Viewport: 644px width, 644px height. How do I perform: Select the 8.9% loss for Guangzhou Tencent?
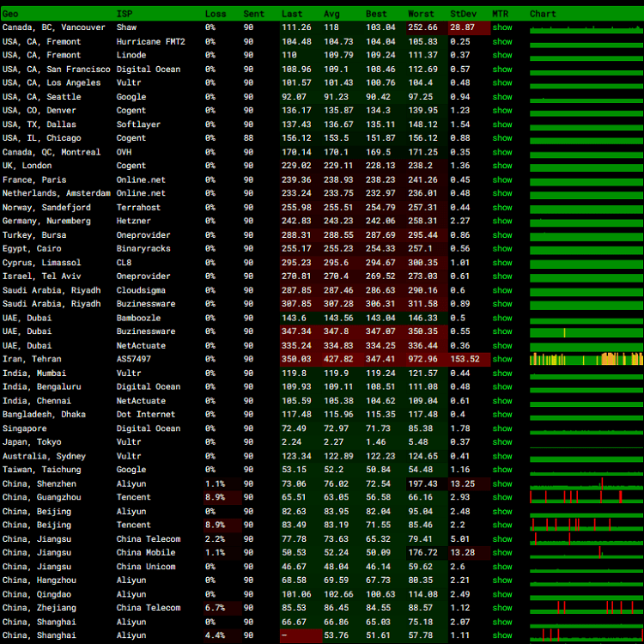(215, 497)
